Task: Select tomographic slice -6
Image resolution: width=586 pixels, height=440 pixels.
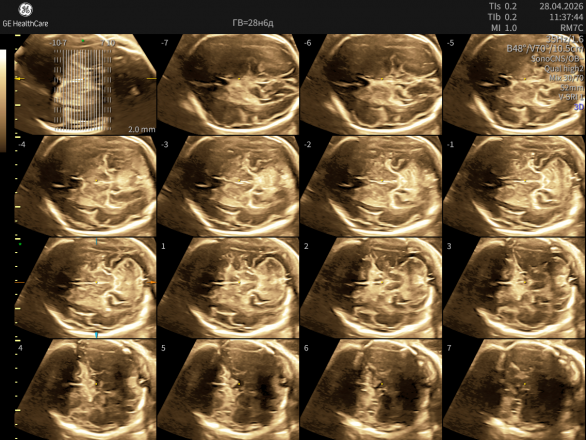Action: (x=371, y=84)
